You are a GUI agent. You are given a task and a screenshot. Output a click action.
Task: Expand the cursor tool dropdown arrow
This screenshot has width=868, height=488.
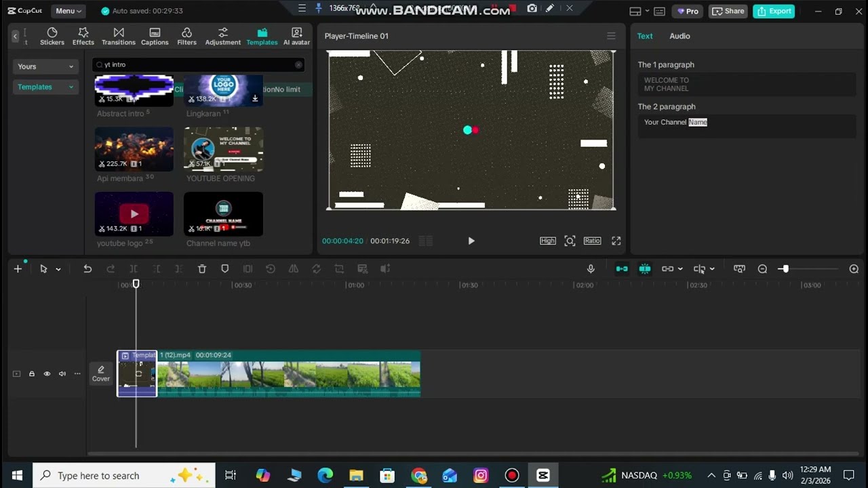58,269
